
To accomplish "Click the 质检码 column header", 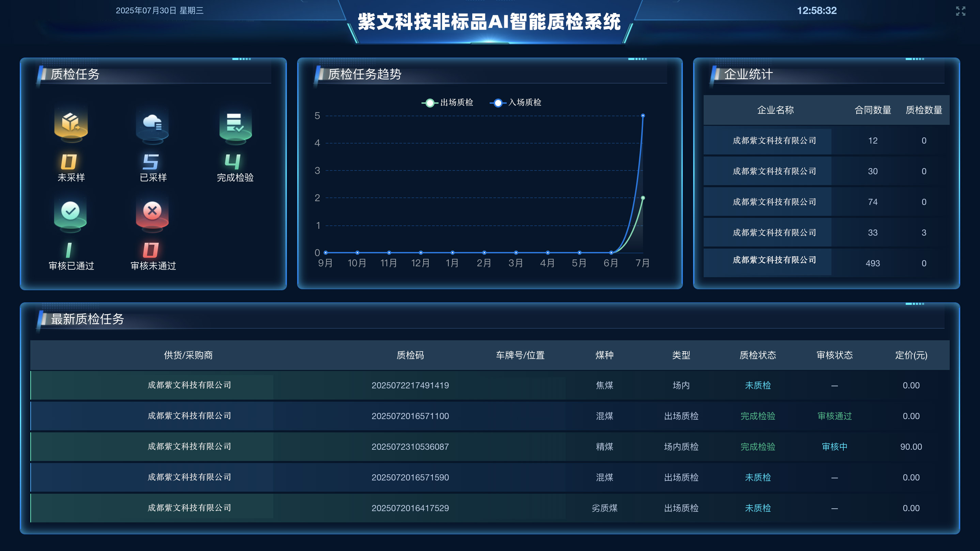I will (x=410, y=355).
